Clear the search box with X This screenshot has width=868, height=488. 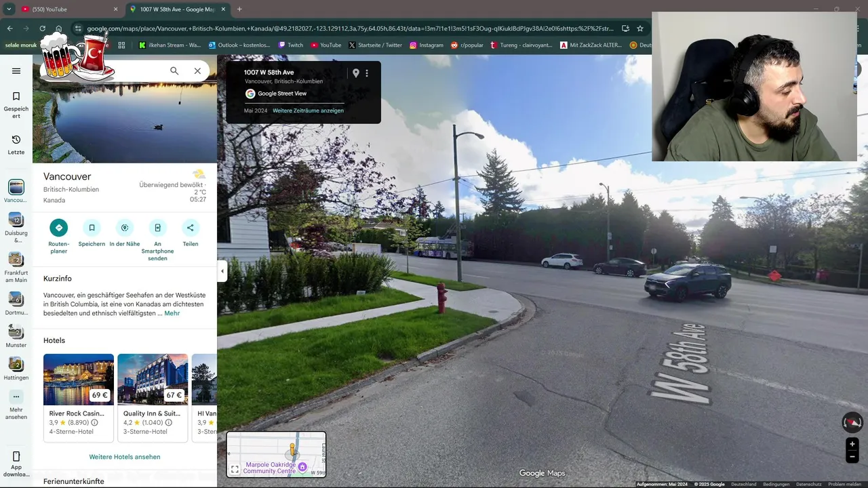click(197, 70)
